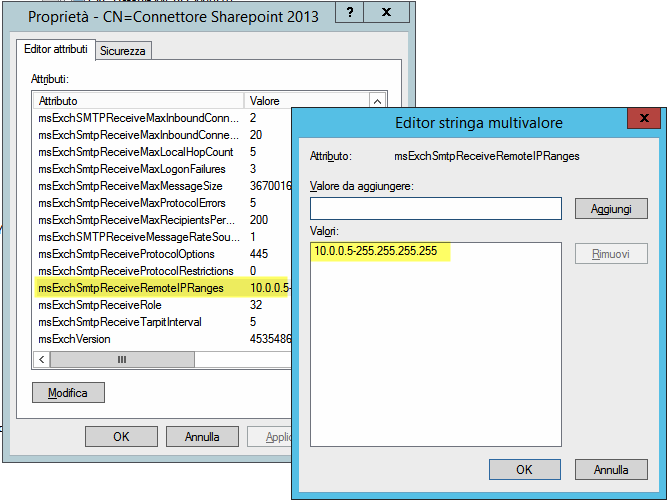Screen dimensions: 667x500
Task: Select the msExchSmtpReceiveMaxLocalHopCount row
Action: pyautogui.click(x=162, y=152)
